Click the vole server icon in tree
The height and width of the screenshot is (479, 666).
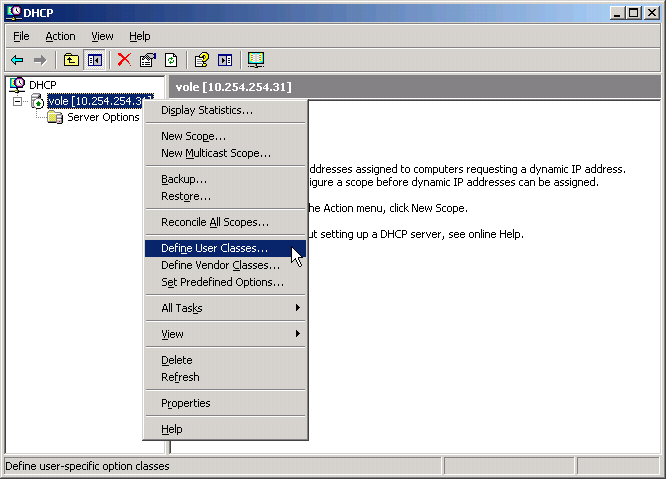tap(37, 101)
